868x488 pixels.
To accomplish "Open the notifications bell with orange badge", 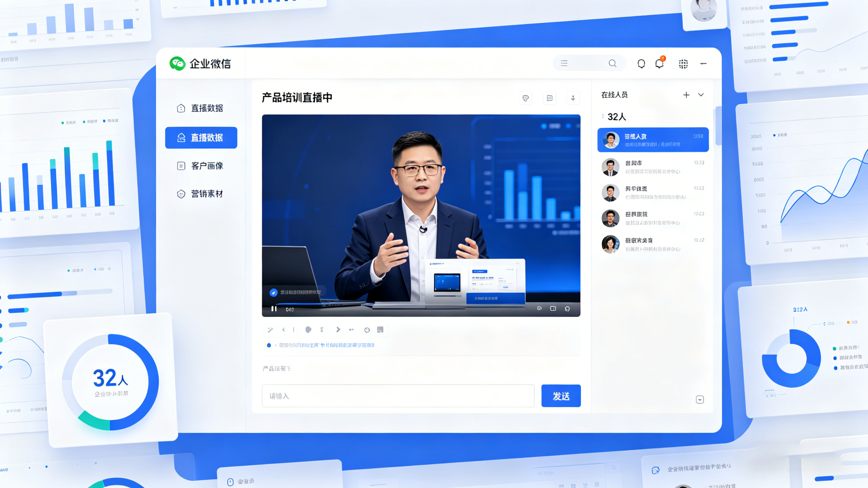I will (x=659, y=64).
